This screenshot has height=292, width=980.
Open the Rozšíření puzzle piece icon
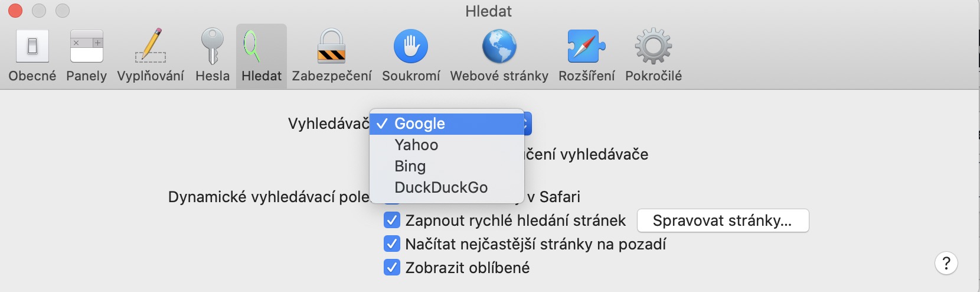point(586,47)
